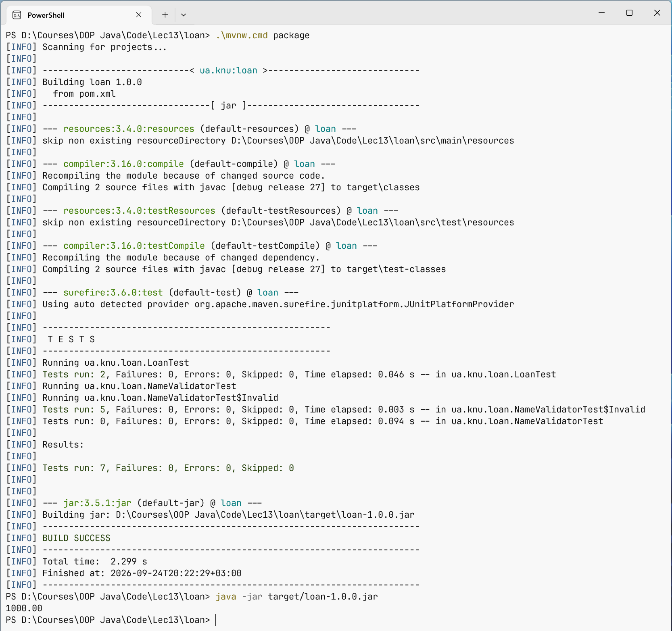Click 'Running ua.knu.loan.NameValidatorTest$Invalid' line
The image size is (672, 631).
(x=160, y=398)
